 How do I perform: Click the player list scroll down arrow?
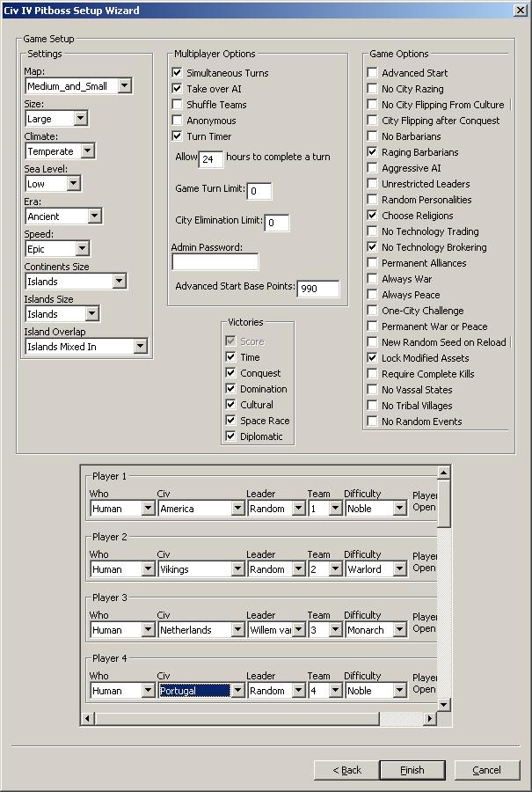pos(444,705)
